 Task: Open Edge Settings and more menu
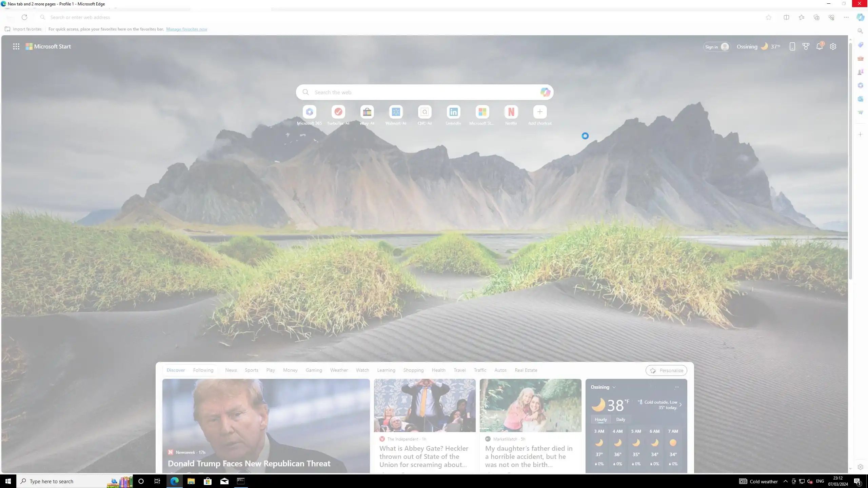point(846,17)
